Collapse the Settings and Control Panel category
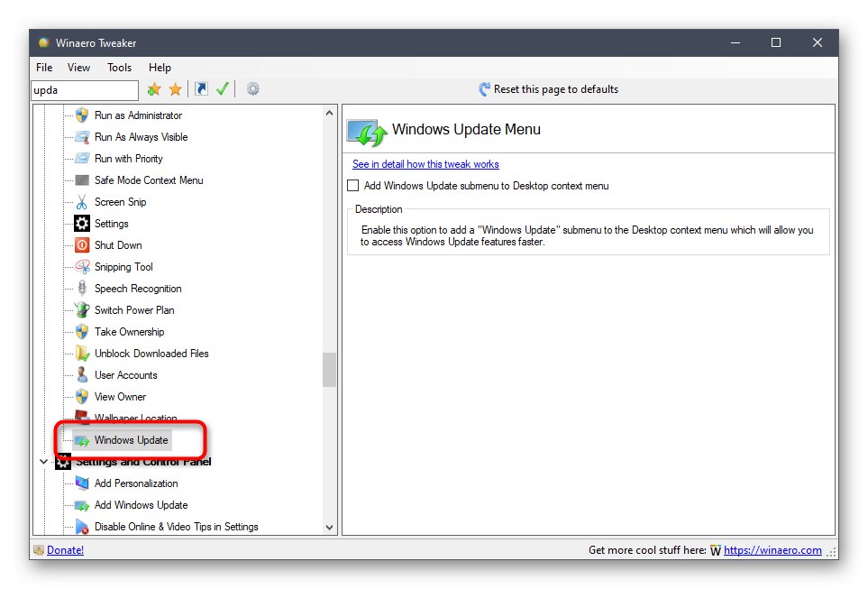The width and height of the screenshot is (868, 589). click(x=44, y=461)
